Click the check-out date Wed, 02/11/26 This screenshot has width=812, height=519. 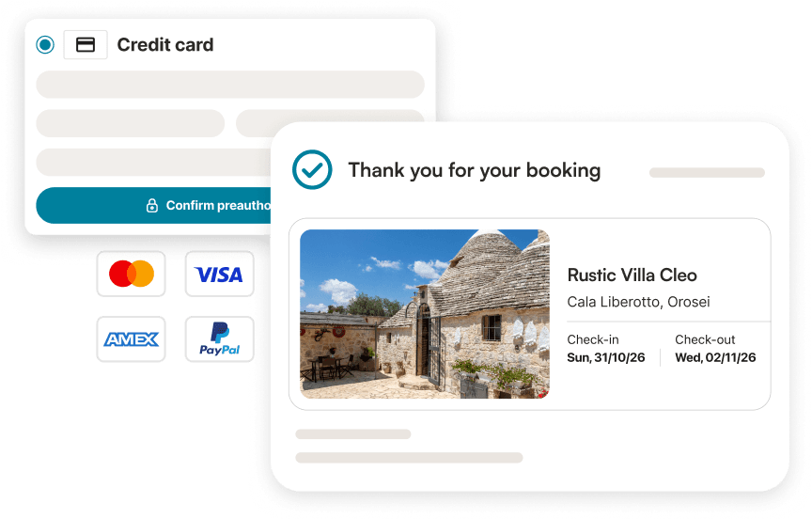(x=715, y=357)
